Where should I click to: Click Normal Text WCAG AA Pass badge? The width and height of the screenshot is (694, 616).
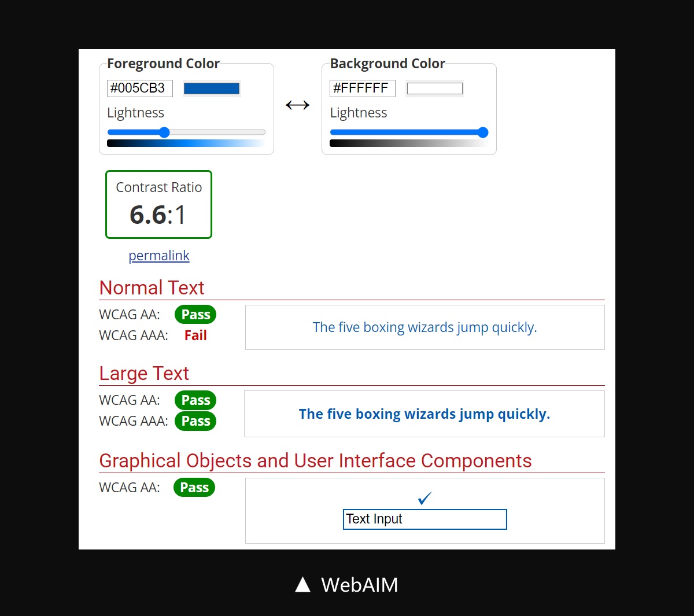(x=195, y=315)
